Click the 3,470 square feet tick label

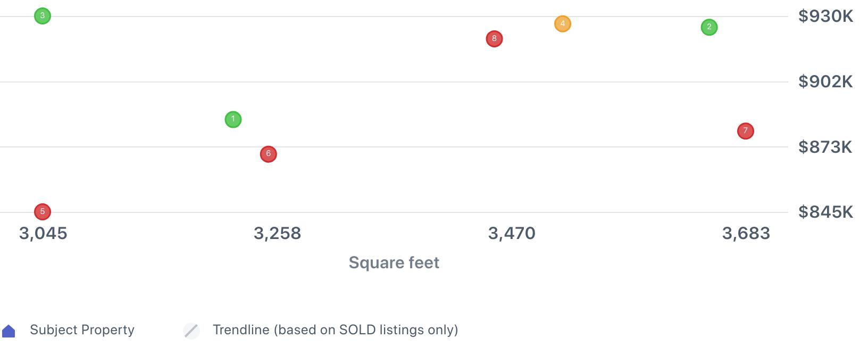512,233
